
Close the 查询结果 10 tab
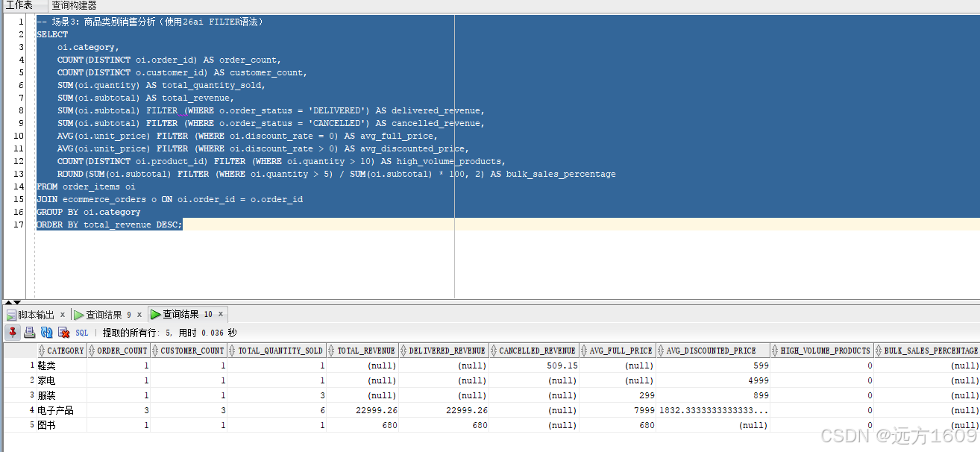[x=221, y=315]
